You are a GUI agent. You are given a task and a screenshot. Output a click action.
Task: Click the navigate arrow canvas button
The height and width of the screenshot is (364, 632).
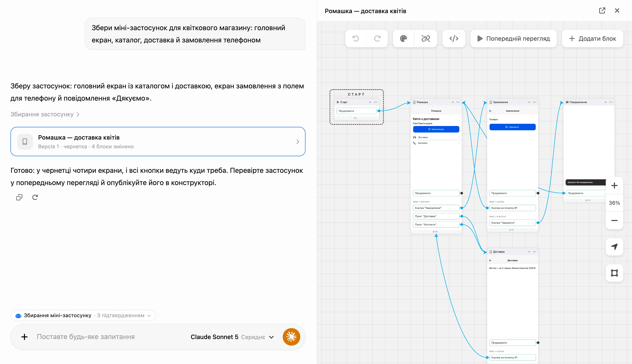[614, 247]
